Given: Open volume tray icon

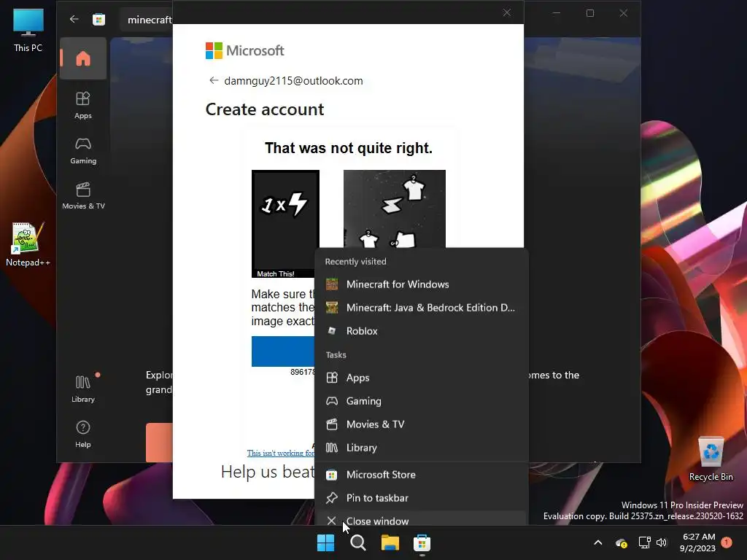Looking at the screenshot, I should click(661, 542).
